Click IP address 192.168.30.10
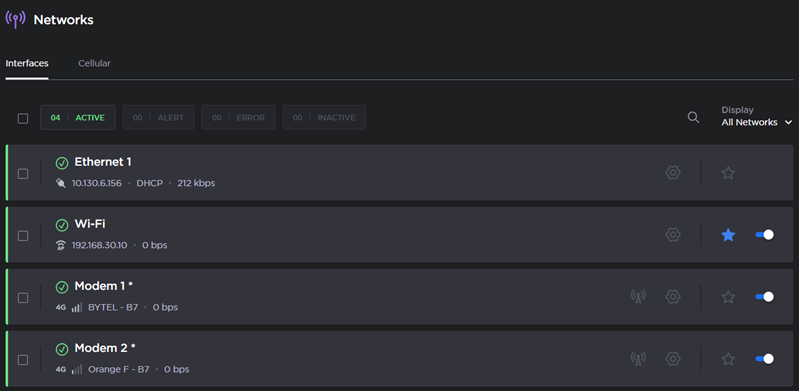The height and width of the screenshot is (391, 800). coord(99,246)
